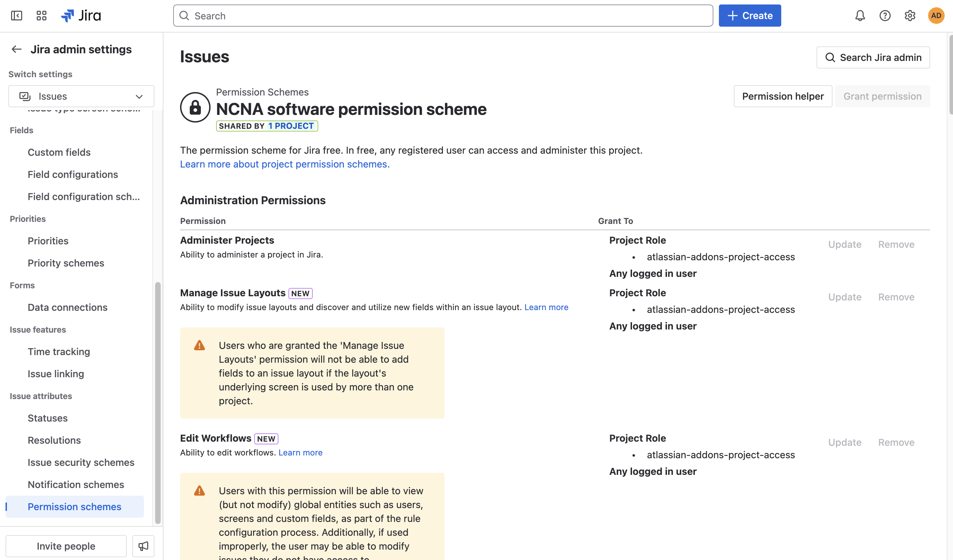This screenshot has width=953, height=560.
Task: Open the Permission helper
Action: 783,96
